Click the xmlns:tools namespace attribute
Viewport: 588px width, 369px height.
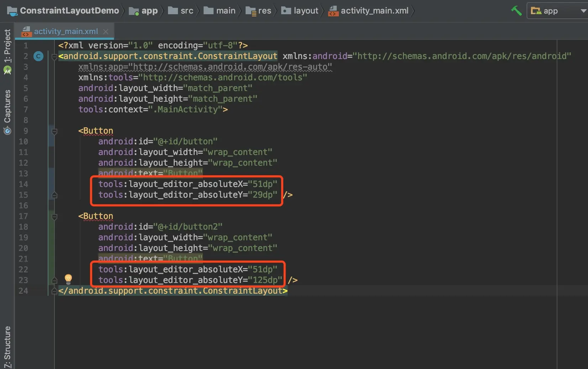coord(193,77)
